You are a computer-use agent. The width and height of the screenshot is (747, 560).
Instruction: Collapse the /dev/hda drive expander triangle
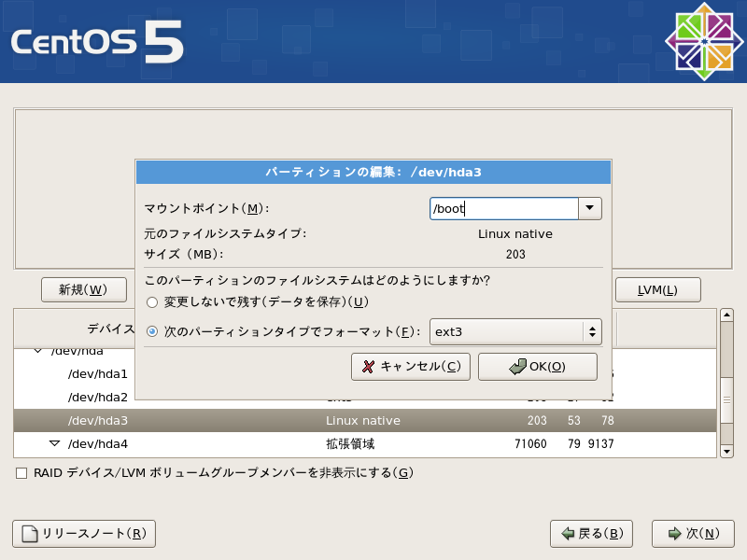pyautogui.click(x=38, y=352)
